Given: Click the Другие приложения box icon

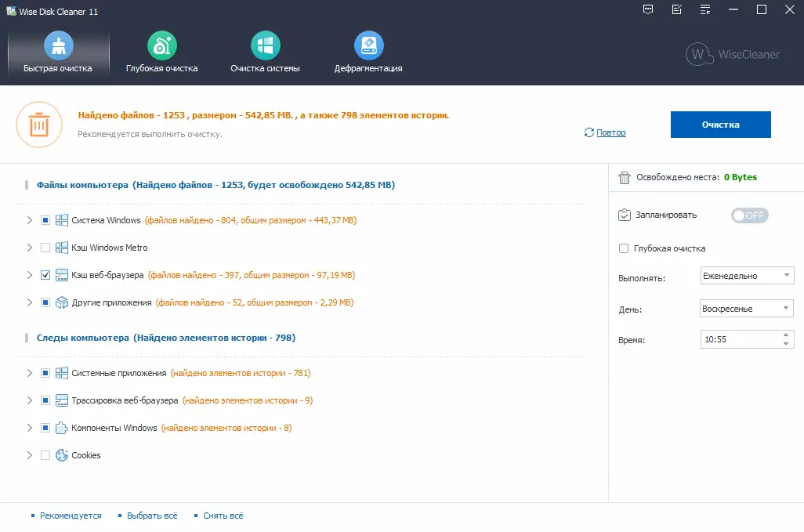Looking at the screenshot, I should tap(62, 302).
